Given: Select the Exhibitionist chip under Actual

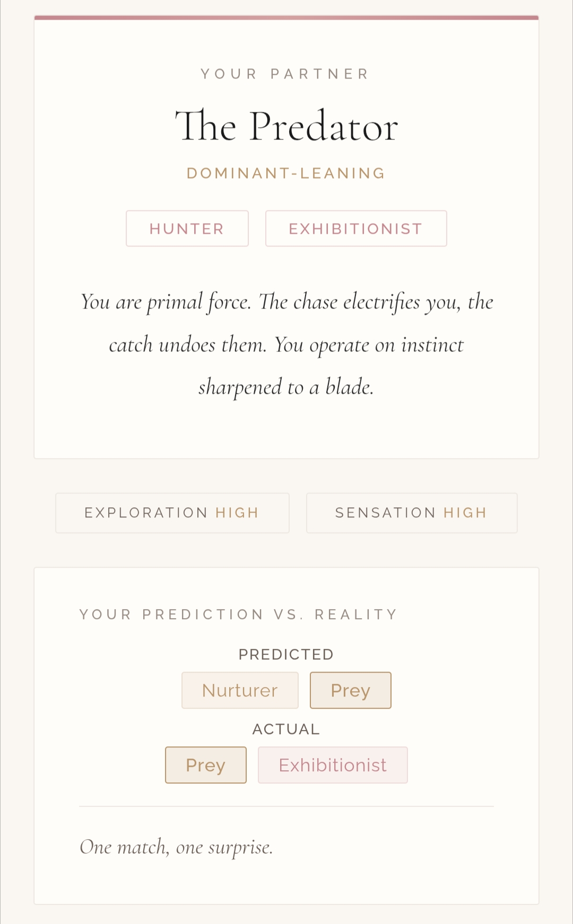Looking at the screenshot, I should click(x=333, y=765).
